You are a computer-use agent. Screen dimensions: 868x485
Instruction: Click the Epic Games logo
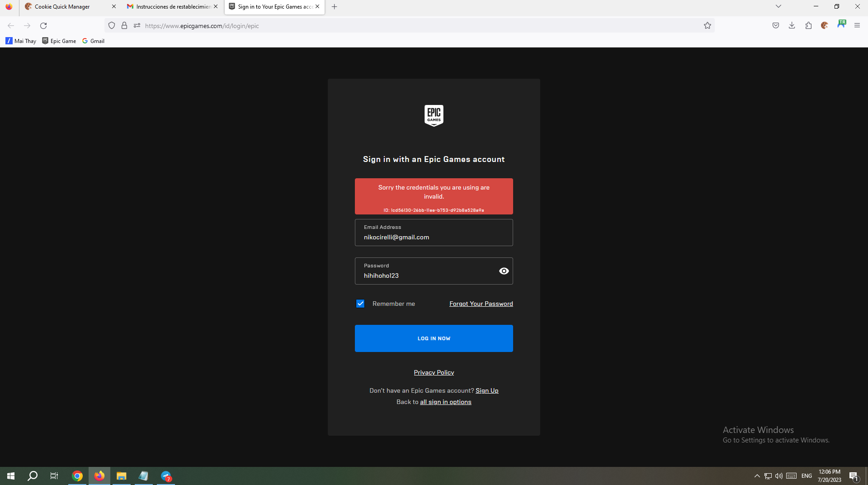434,115
